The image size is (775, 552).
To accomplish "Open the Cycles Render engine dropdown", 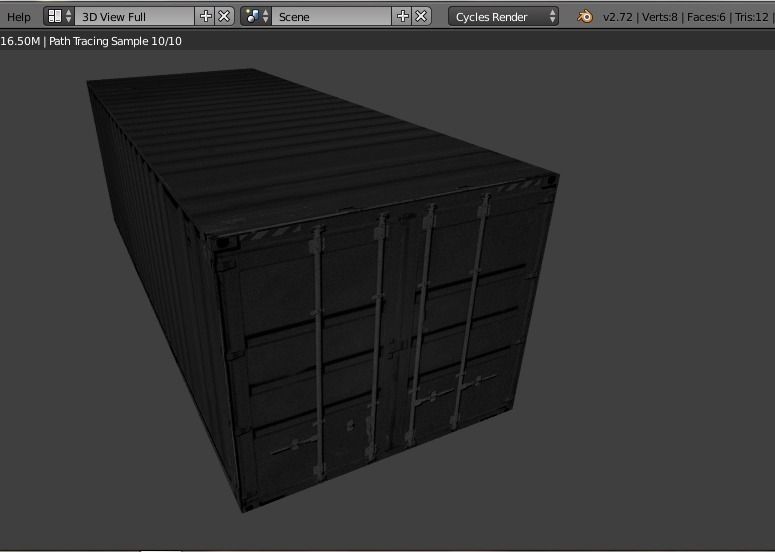I will click(x=504, y=16).
